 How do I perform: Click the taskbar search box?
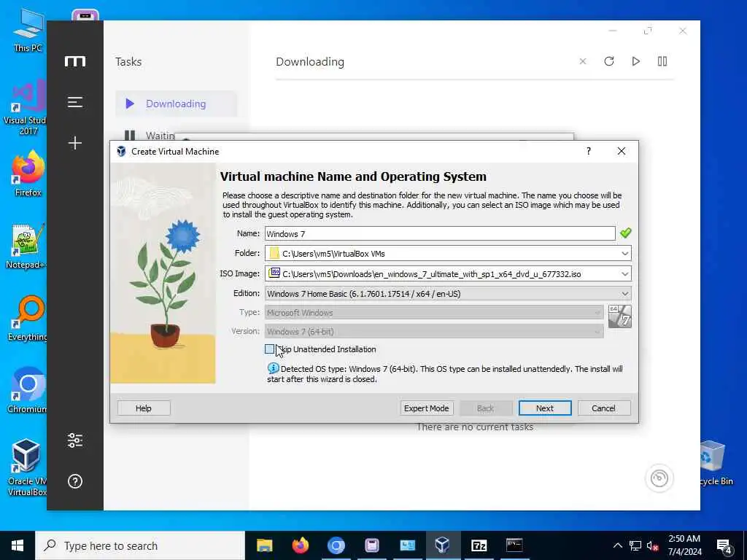click(x=140, y=545)
